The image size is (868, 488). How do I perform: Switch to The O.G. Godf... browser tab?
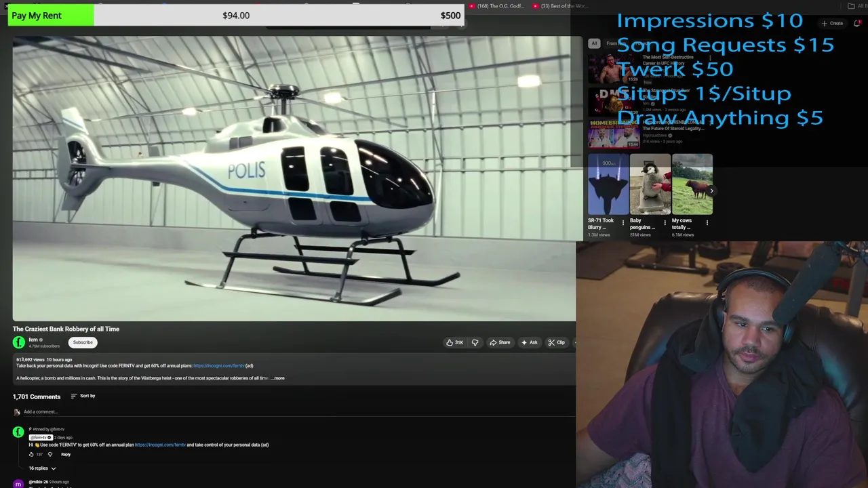(x=496, y=6)
